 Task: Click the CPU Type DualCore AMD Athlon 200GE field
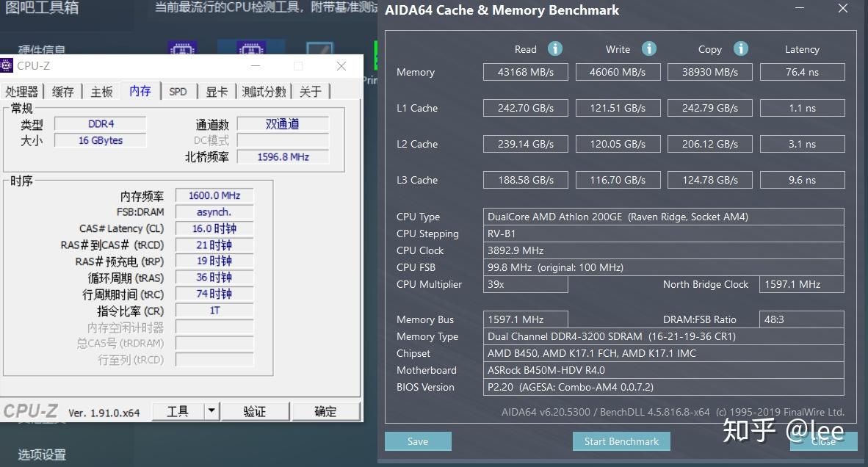664,217
